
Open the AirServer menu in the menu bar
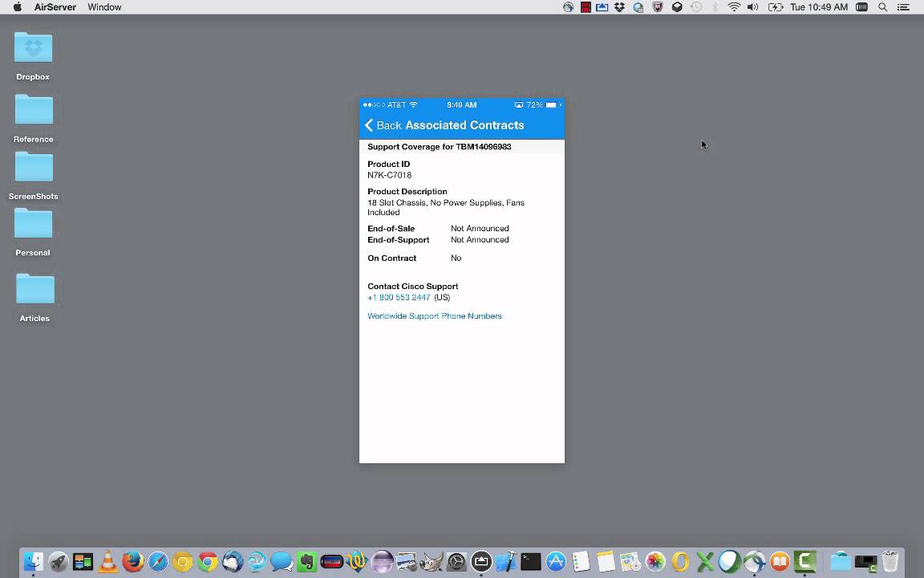[x=55, y=7]
